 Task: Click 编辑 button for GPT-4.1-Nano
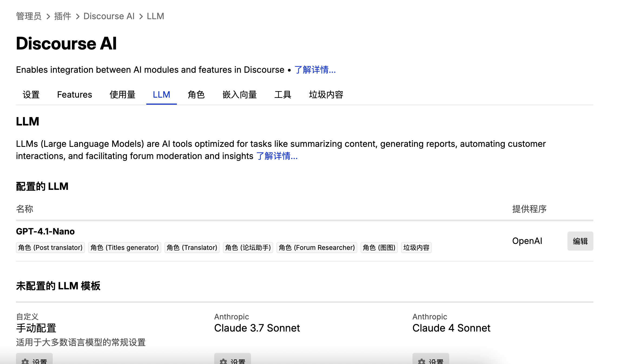click(580, 241)
